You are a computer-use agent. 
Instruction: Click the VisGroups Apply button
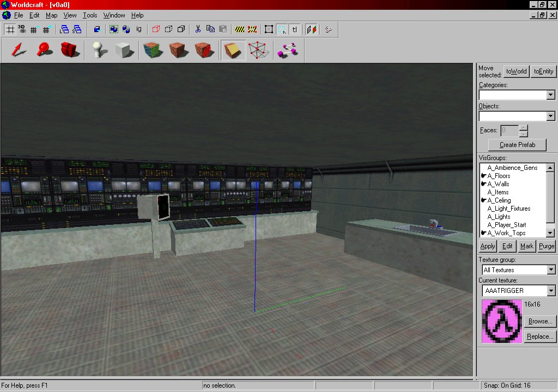click(x=488, y=246)
